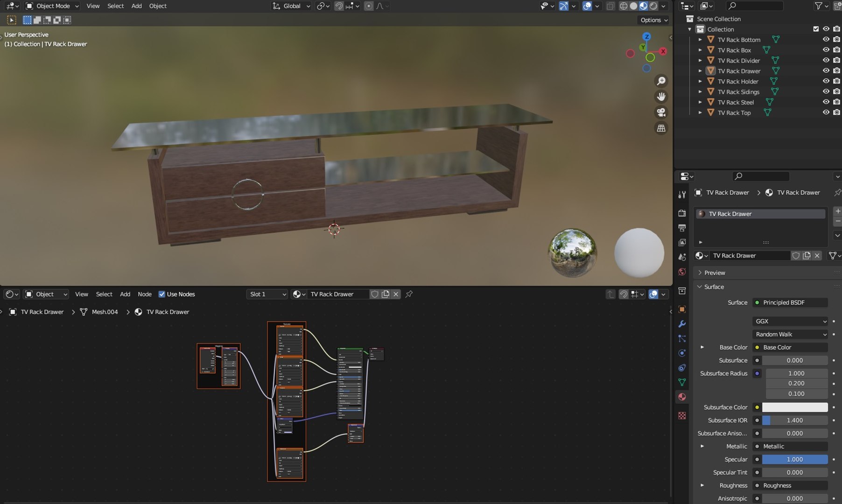
Task: Select TV Rack Holder in the outliner
Action: point(738,81)
